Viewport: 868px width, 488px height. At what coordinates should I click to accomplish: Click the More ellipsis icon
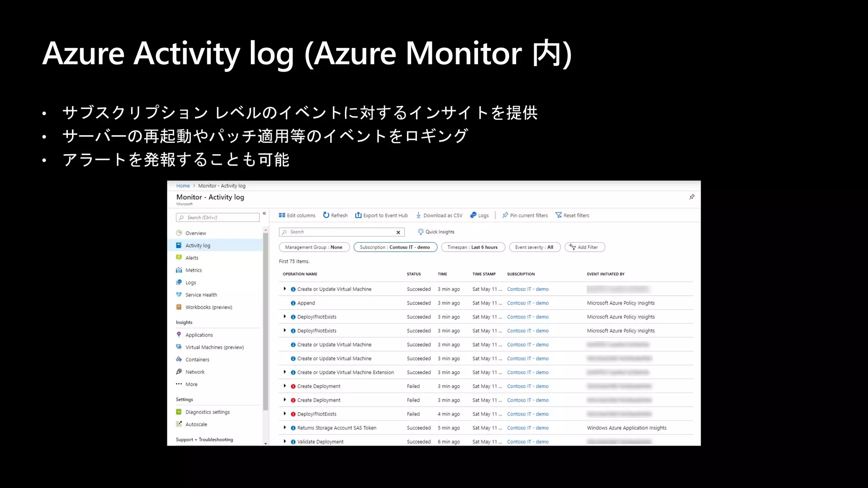[179, 384]
